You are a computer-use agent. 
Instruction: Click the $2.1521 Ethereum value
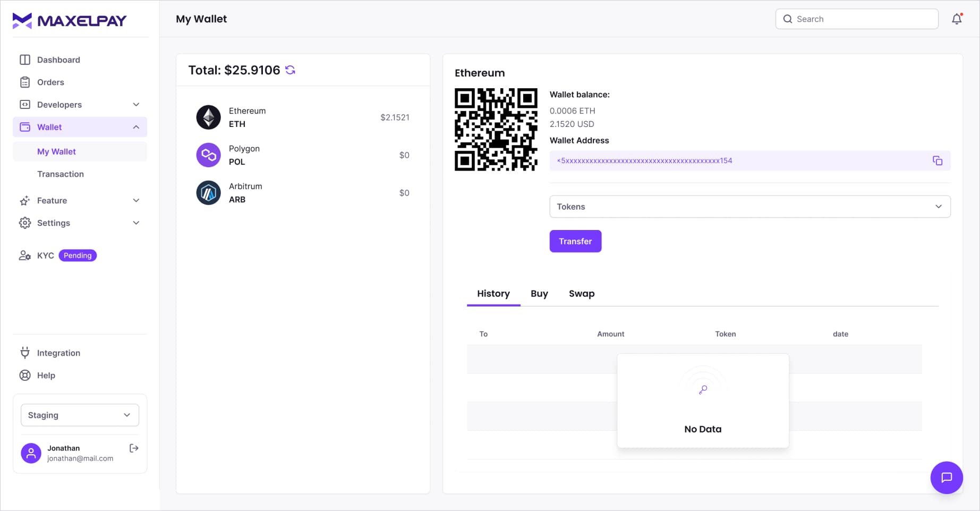395,117
